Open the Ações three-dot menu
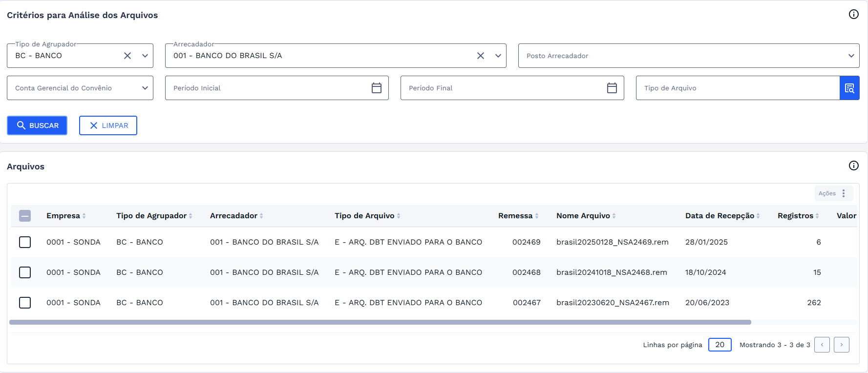The height and width of the screenshot is (373, 868). click(x=843, y=193)
